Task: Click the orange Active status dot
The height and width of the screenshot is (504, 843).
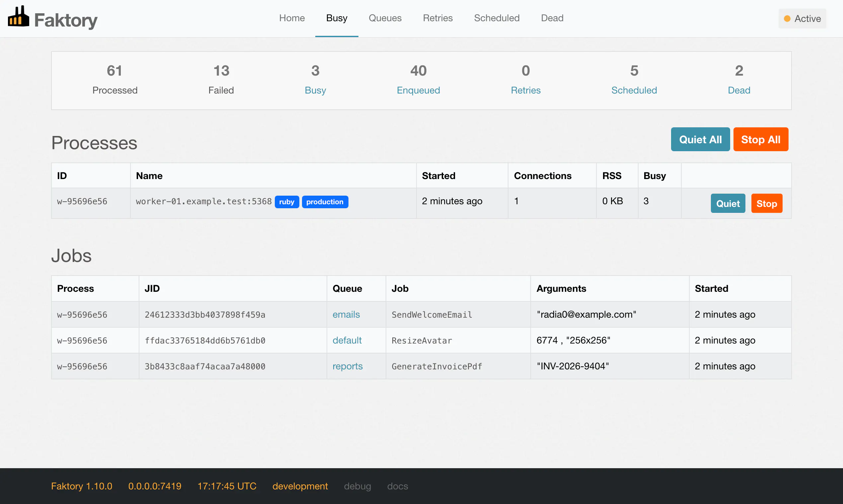Action: [787, 19]
